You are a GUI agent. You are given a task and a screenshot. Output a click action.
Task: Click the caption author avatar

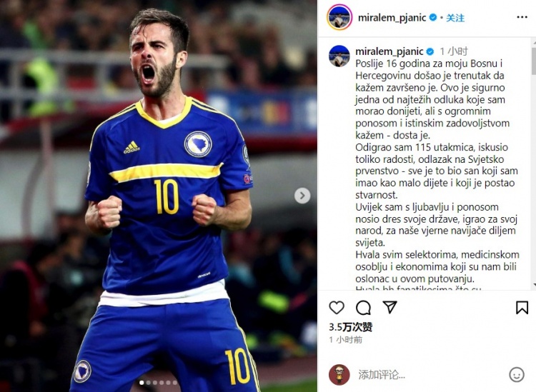pyautogui.click(x=339, y=56)
